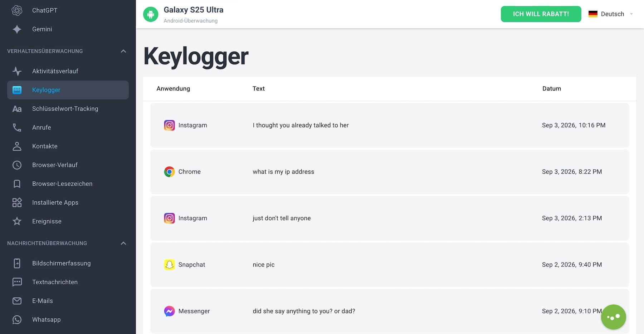Select text 'I thought you already talked to her'

[301, 126]
